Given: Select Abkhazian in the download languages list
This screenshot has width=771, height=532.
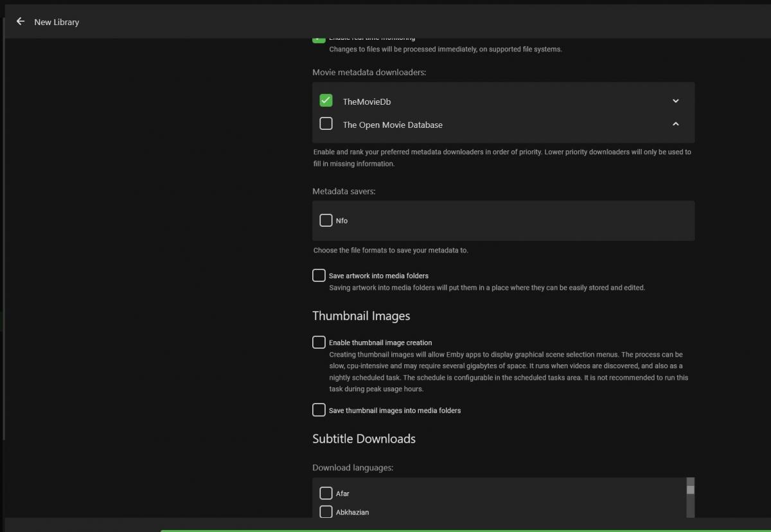Looking at the screenshot, I should coord(326,512).
